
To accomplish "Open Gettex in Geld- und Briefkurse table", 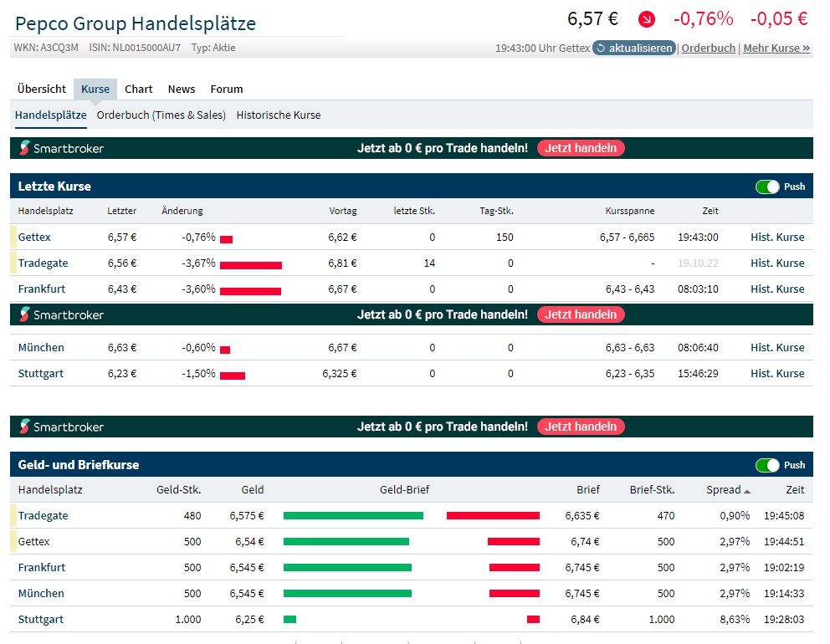I will pyautogui.click(x=33, y=541).
